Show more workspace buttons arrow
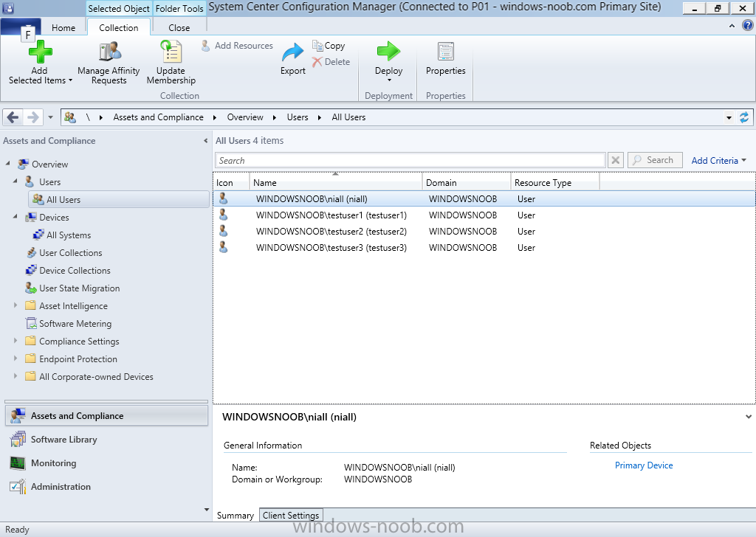Image resolution: width=756 pixels, height=537 pixels. click(207, 510)
